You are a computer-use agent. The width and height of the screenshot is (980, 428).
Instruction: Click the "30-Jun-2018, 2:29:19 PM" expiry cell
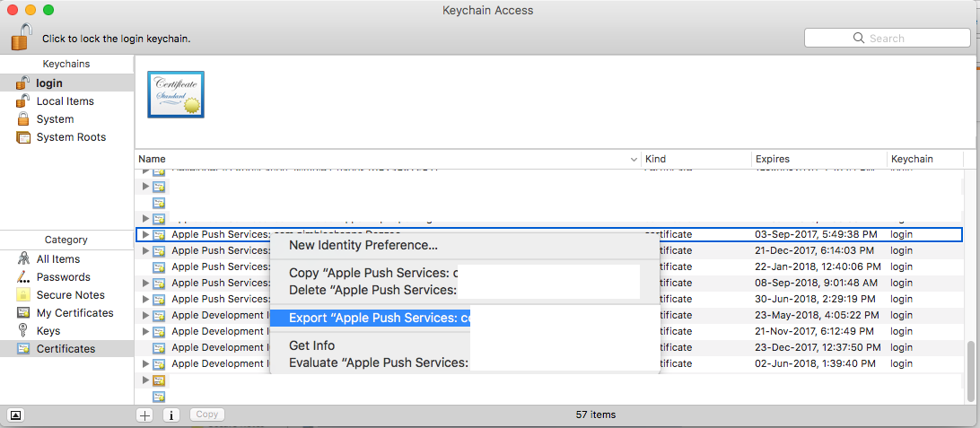pos(814,300)
